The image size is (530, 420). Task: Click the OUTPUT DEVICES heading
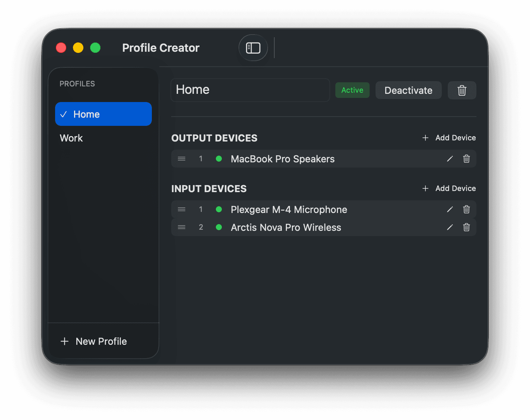(214, 138)
